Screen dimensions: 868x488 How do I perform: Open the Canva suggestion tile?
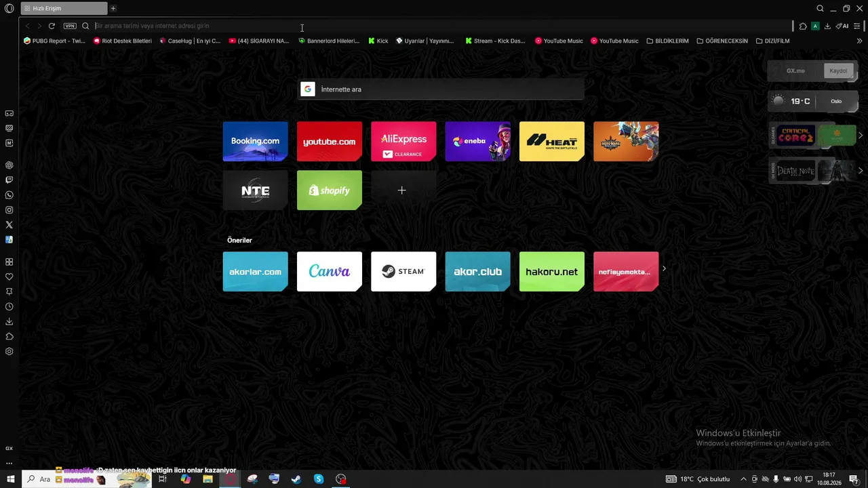tap(330, 272)
